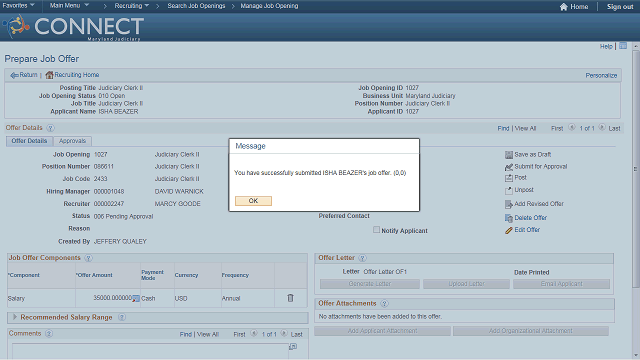
Task: Click the Recruiting Home house icon
Action: tap(49, 75)
